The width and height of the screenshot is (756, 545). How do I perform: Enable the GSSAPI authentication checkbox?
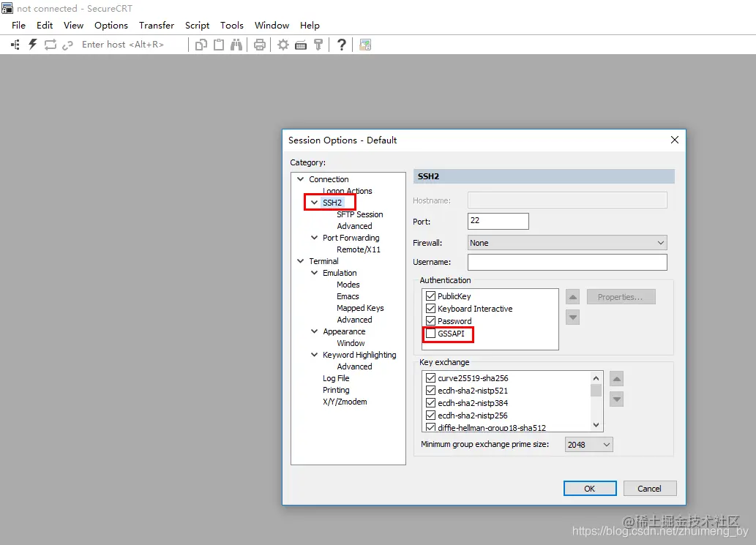click(430, 334)
